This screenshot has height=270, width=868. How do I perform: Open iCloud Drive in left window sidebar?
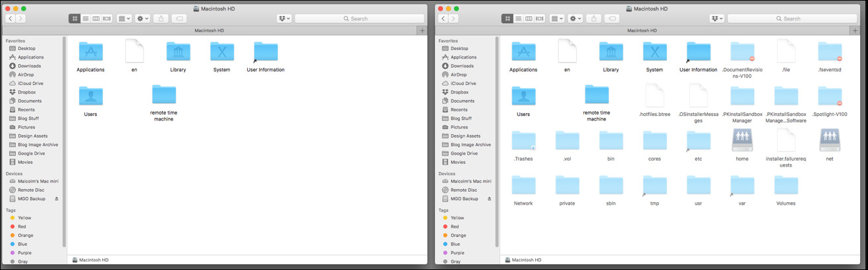30,84
